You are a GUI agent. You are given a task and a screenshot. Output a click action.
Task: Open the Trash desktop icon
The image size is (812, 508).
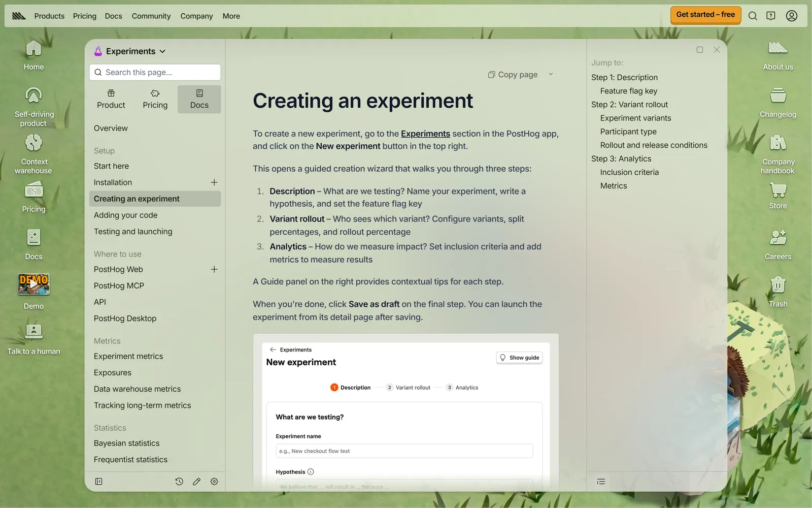[x=778, y=292]
